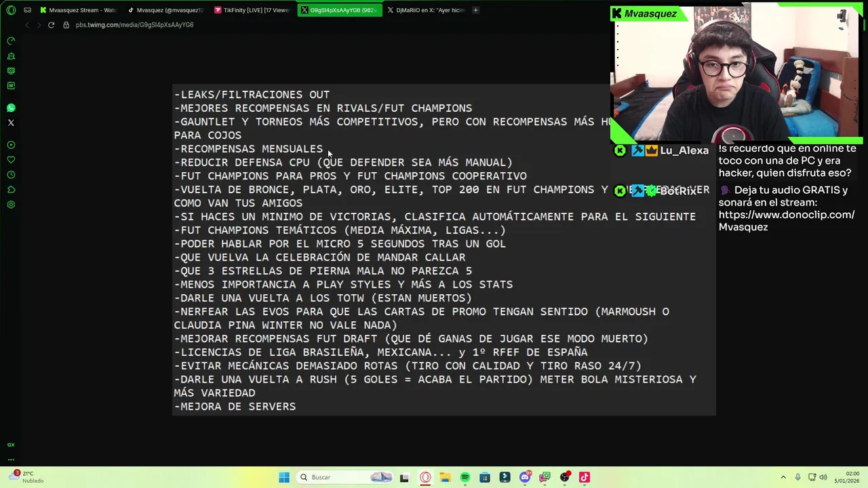This screenshot has height=488, width=868.
Task: Click the GX badge at sidebar bottom
Action: [x=11, y=445]
